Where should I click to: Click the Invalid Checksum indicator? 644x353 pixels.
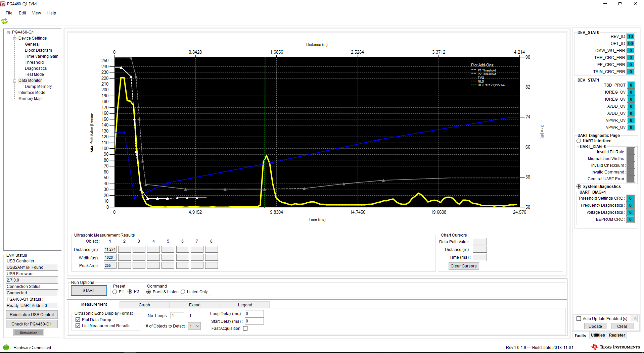coord(631,165)
